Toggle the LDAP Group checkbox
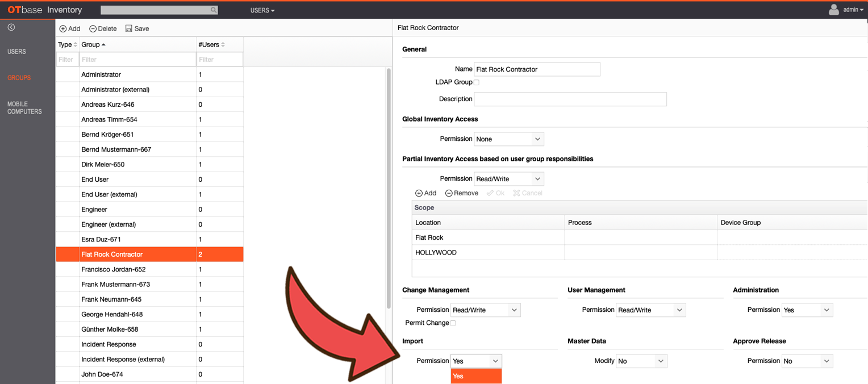This screenshot has height=384, width=868. click(477, 82)
